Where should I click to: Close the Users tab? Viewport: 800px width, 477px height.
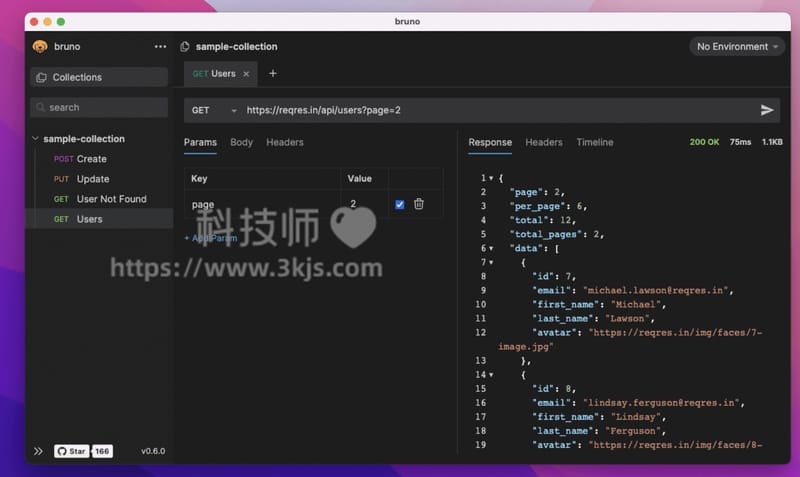coord(246,74)
